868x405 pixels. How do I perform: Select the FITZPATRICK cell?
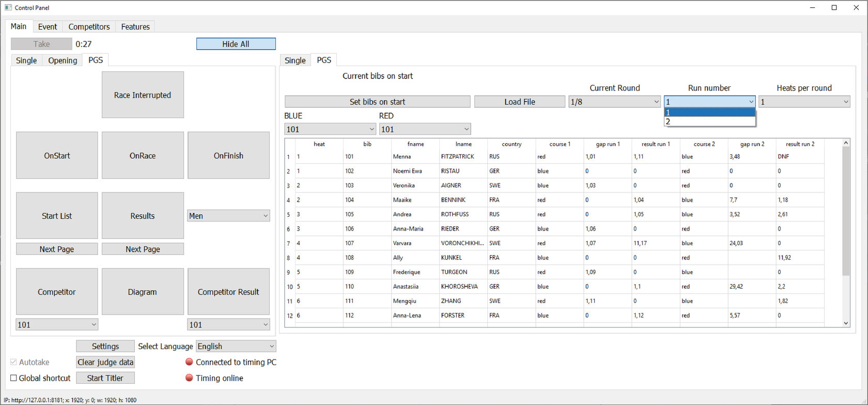[x=463, y=156]
